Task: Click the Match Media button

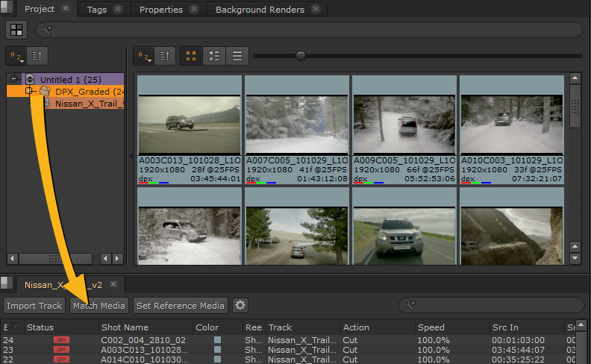Action: 99,305
